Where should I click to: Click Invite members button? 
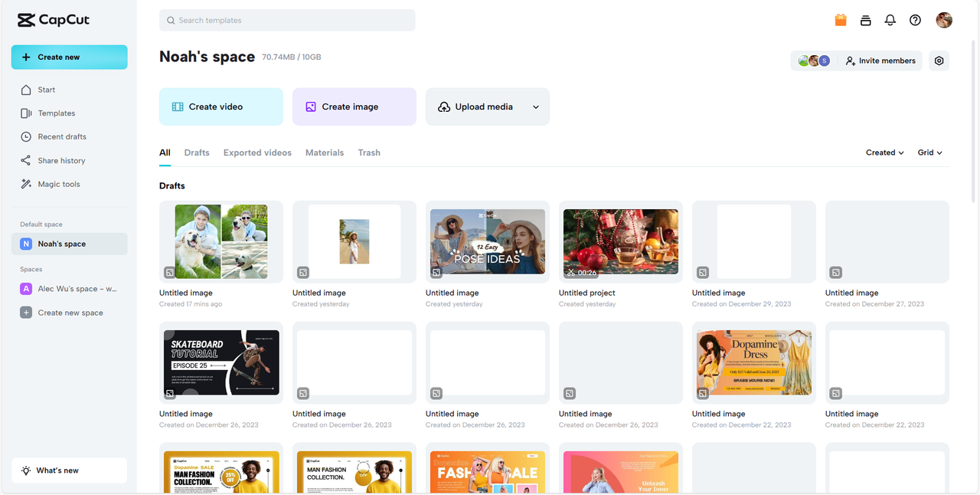click(880, 61)
